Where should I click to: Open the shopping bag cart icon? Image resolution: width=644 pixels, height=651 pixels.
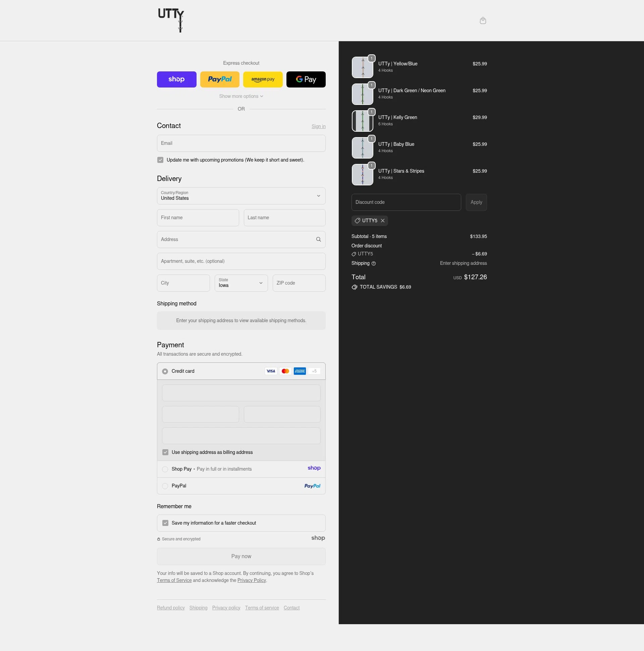[483, 20]
